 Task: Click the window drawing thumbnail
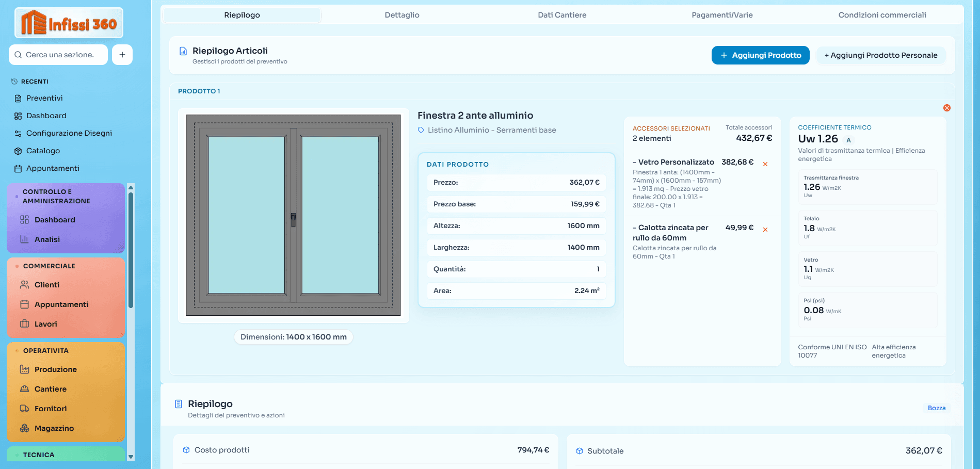(x=293, y=215)
